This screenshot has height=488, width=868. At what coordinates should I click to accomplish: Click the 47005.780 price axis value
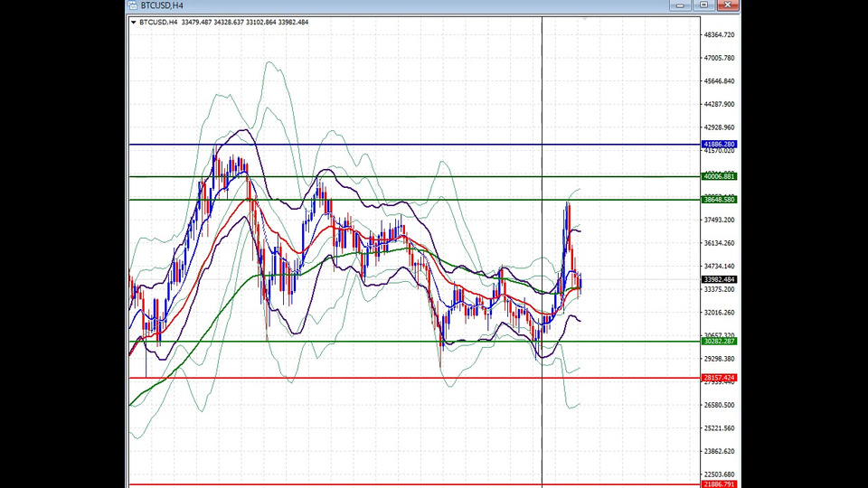point(719,58)
